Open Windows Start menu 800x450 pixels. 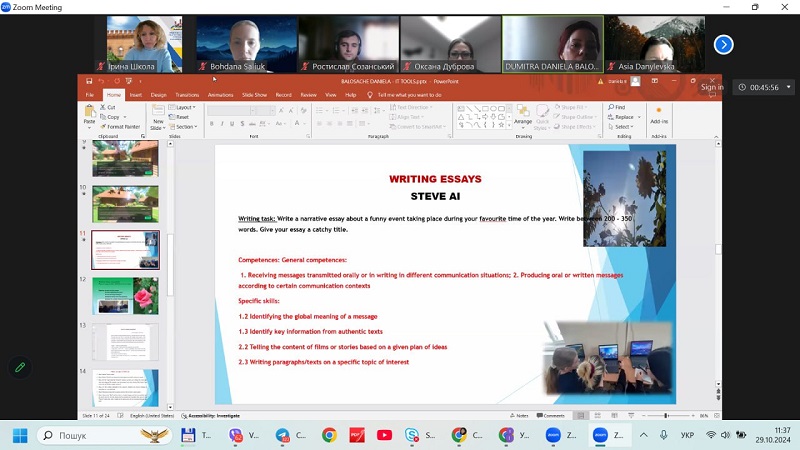[x=20, y=435]
